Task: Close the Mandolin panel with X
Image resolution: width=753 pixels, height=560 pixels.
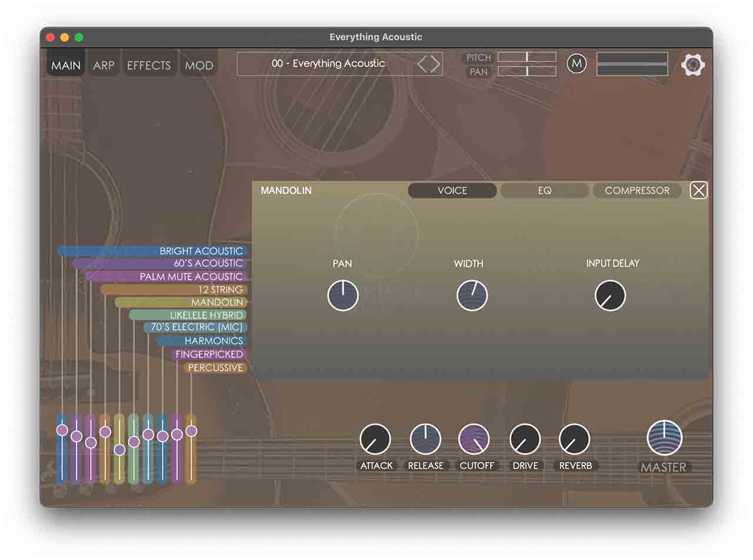Action: coord(698,191)
